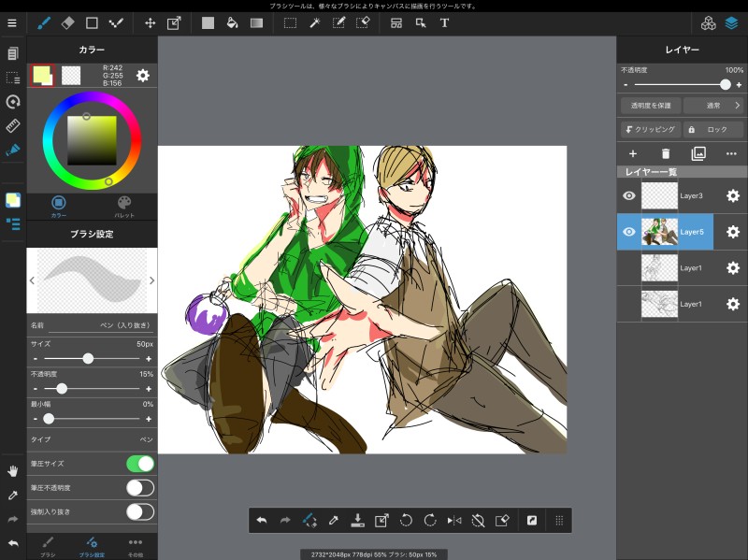Pick the Gradient tool

coord(256,23)
